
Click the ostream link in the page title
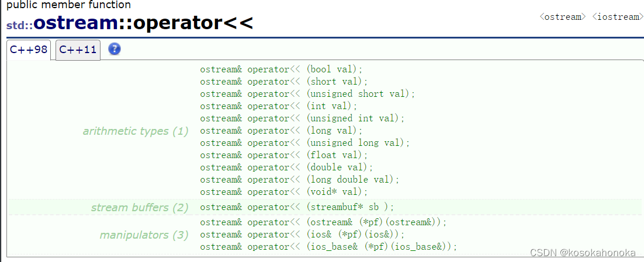[75, 23]
